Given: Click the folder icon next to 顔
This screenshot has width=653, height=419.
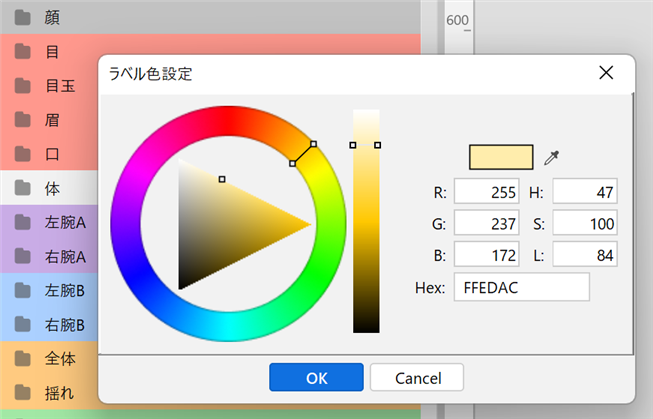Looking at the screenshot, I should click(x=23, y=17).
